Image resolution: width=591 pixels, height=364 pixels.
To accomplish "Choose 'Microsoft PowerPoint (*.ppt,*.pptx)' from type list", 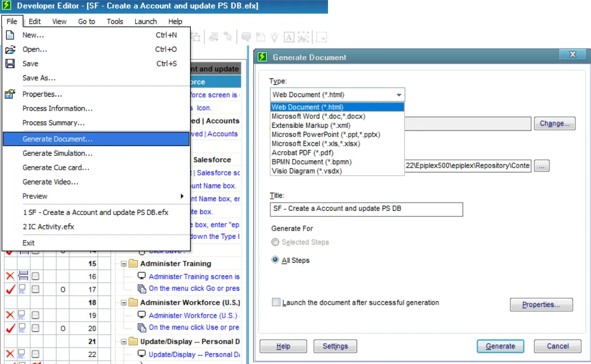I will pos(337,134).
